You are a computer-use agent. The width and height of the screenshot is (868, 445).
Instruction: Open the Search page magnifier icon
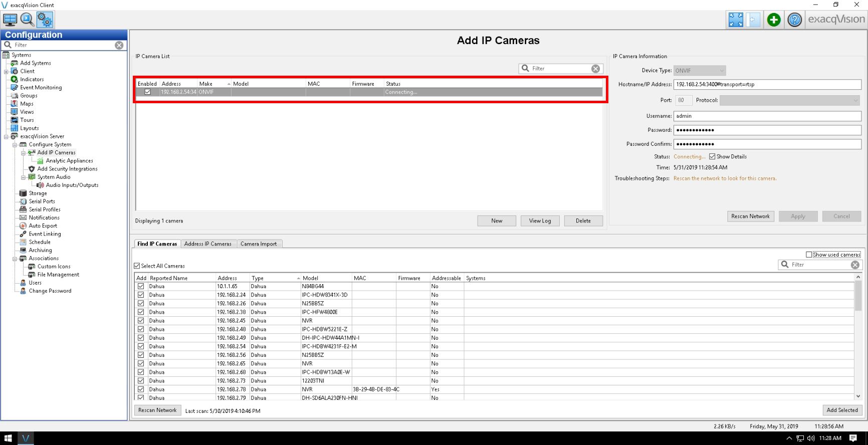coord(27,20)
